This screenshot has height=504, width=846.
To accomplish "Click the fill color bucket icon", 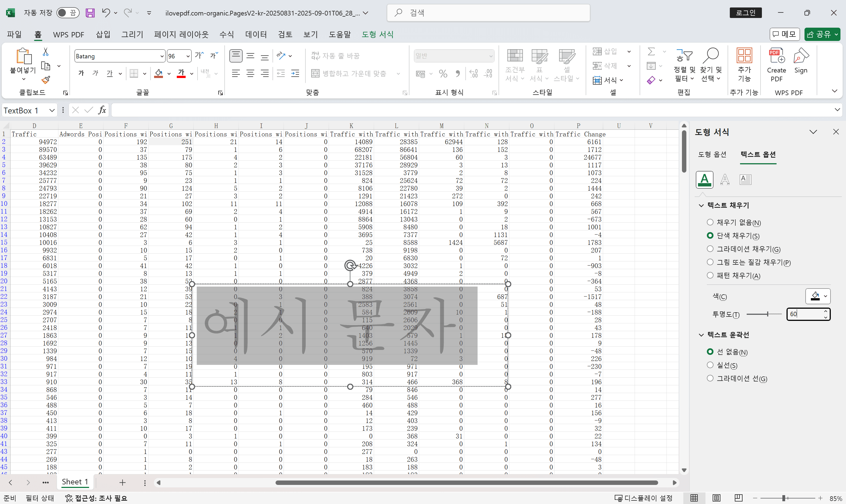I will pyautogui.click(x=159, y=73).
